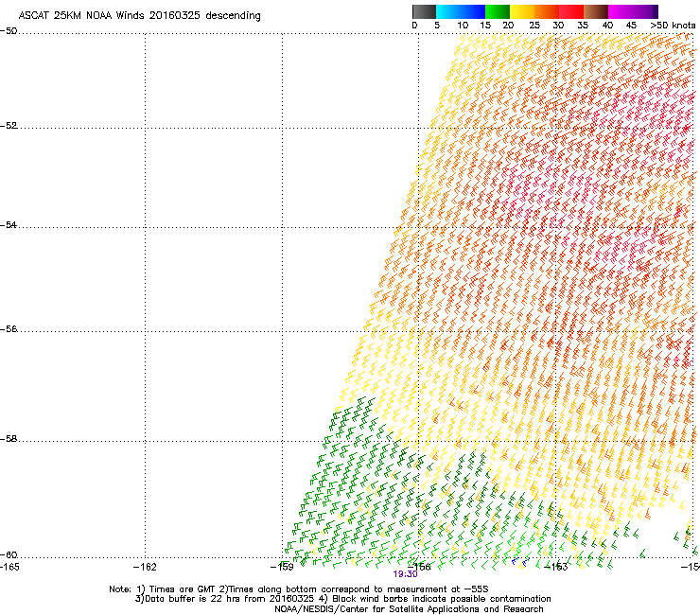
Task: Click the '>50 knots' legend label
Action: coord(673,26)
